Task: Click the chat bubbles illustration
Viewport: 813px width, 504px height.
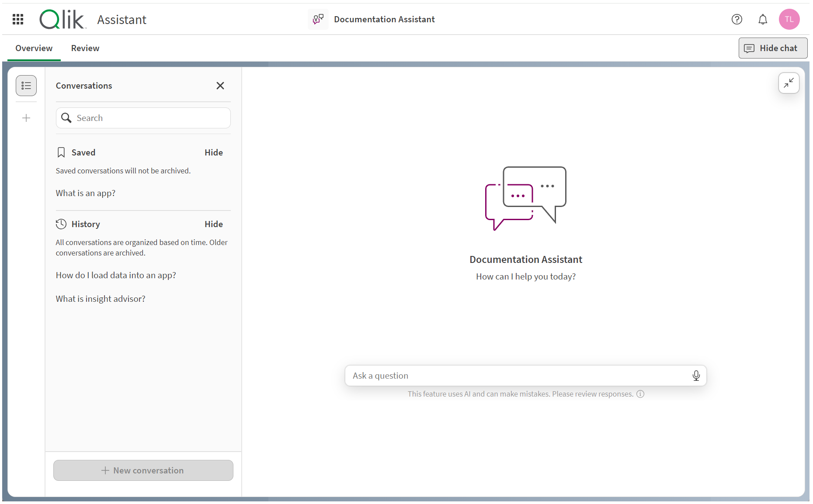Action: [x=526, y=198]
